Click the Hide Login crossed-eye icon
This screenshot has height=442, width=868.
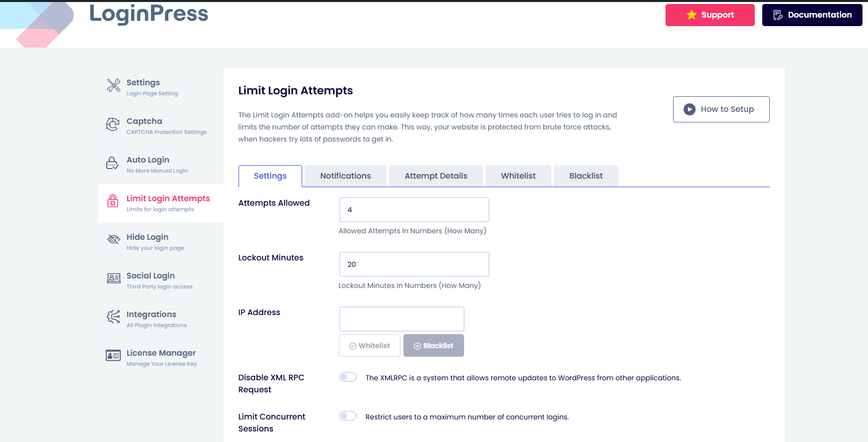(x=114, y=239)
